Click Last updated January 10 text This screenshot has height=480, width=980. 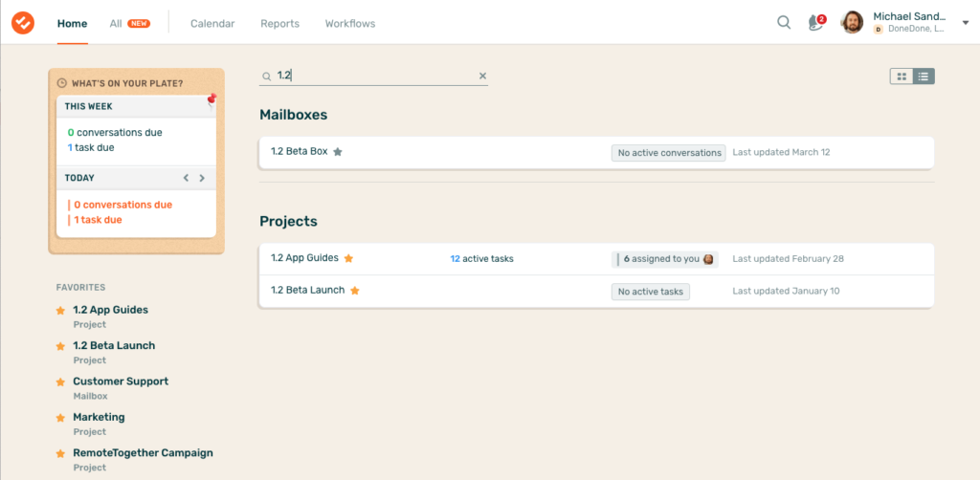(787, 291)
